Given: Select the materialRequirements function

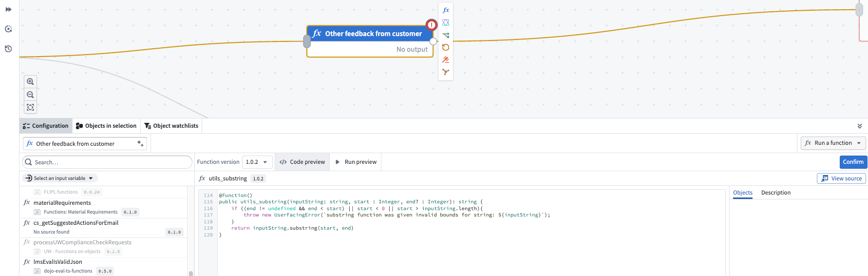Looking at the screenshot, I should 103,208.
